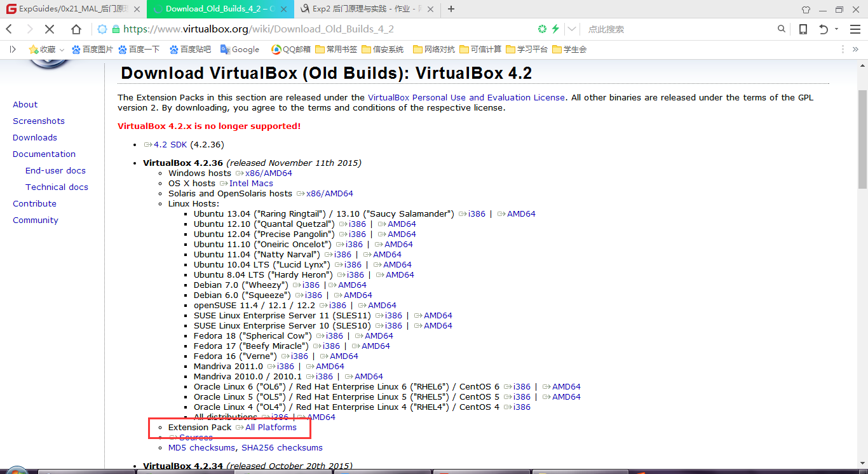Open About in the sidebar
The width and height of the screenshot is (868, 474).
25,104
